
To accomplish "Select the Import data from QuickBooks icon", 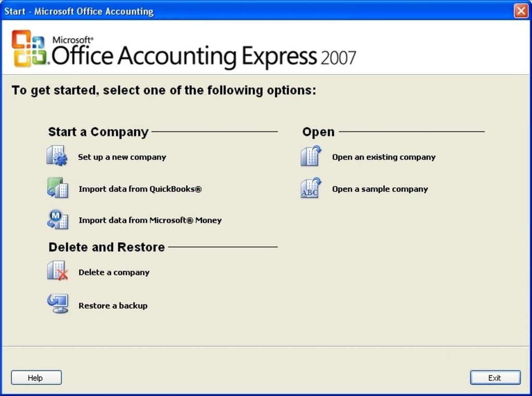I will pos(57,188).
